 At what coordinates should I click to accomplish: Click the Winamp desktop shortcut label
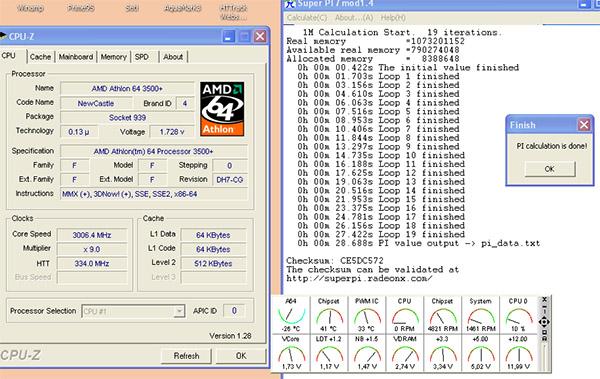click(30, 8)
